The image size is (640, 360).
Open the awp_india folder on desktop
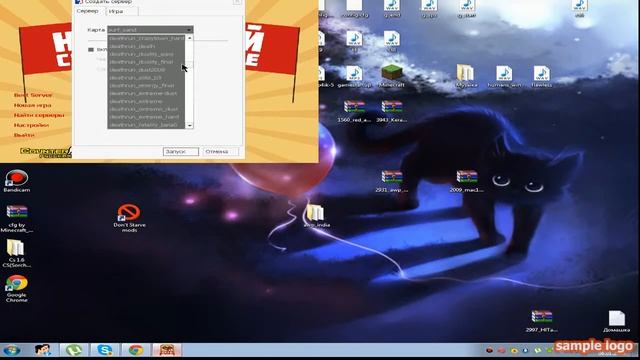(316, 216)
